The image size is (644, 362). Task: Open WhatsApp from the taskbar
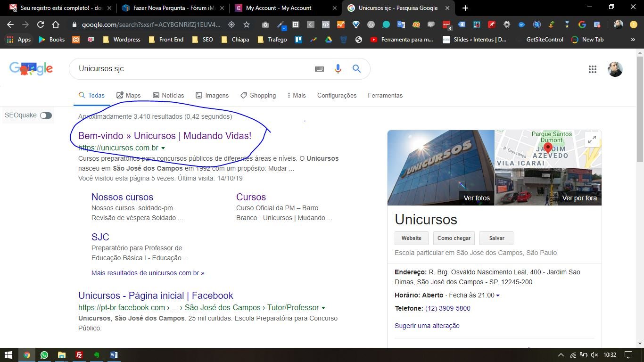[44, 355]
